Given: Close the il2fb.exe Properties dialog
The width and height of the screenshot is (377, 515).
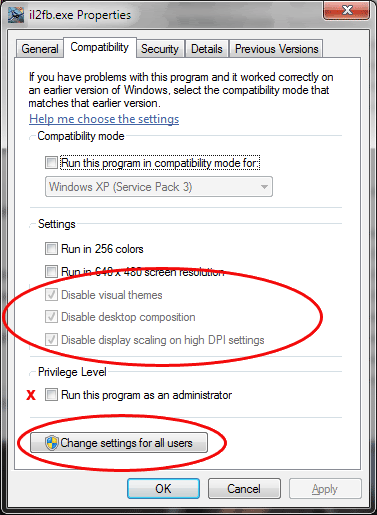Looking at the screenshot, I should coord(346,10).
